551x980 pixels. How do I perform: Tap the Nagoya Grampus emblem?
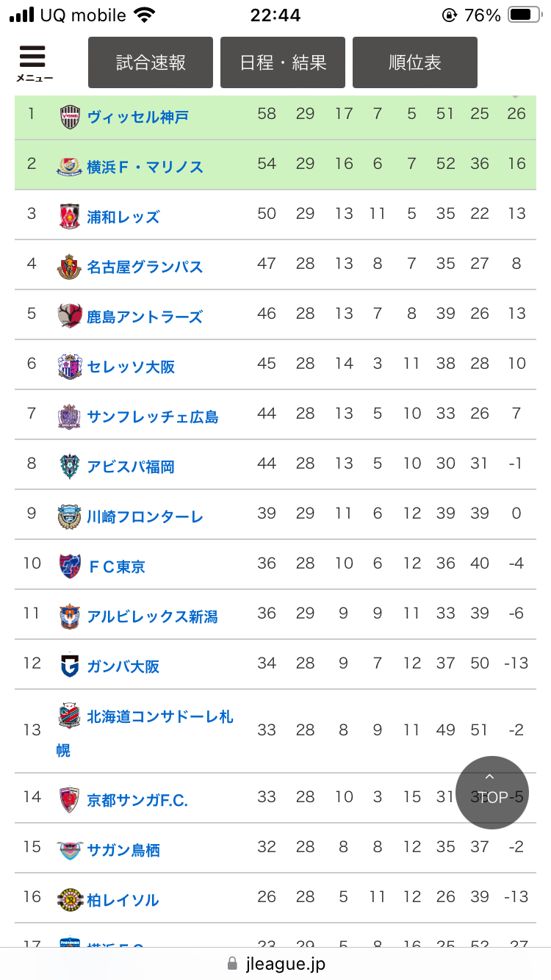[x=70, y=267]
